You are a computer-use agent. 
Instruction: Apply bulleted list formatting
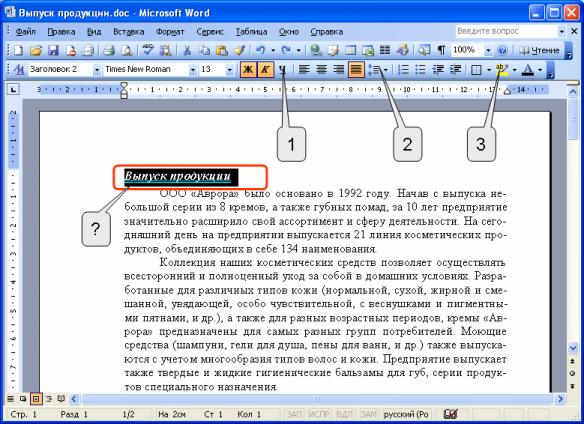(420, 69)
